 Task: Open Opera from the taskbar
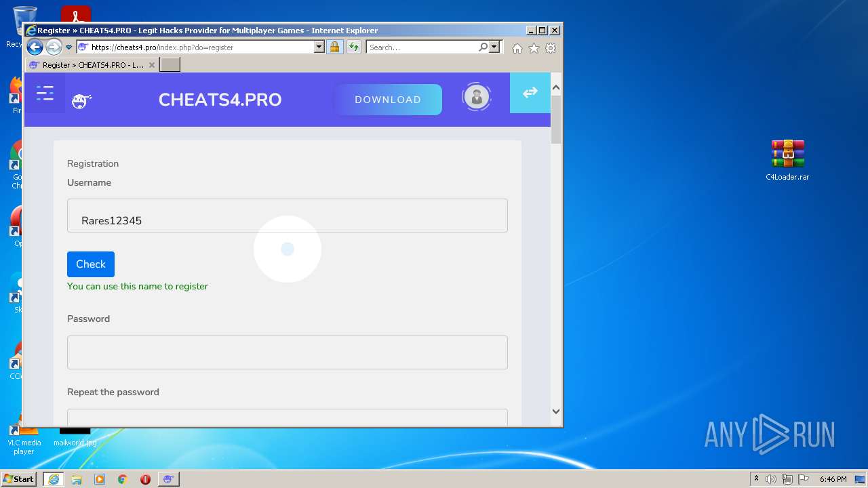145,479
